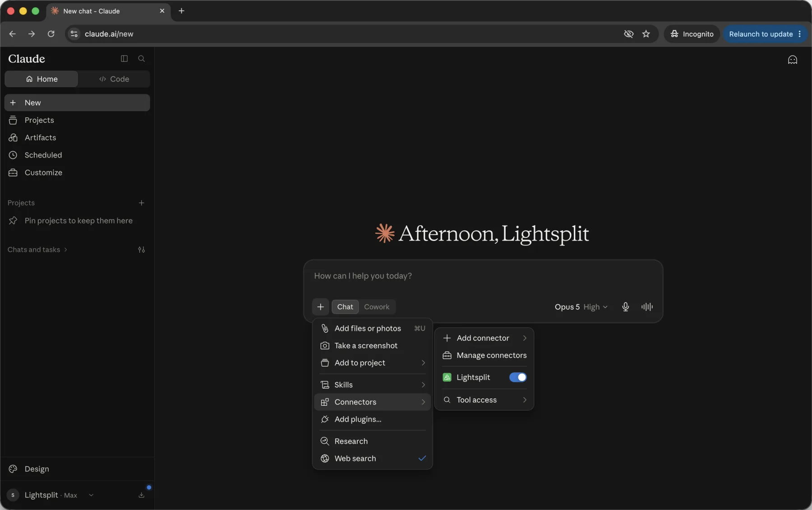
Task: Click the tracking protection eye icon
Action: point(628,34)
